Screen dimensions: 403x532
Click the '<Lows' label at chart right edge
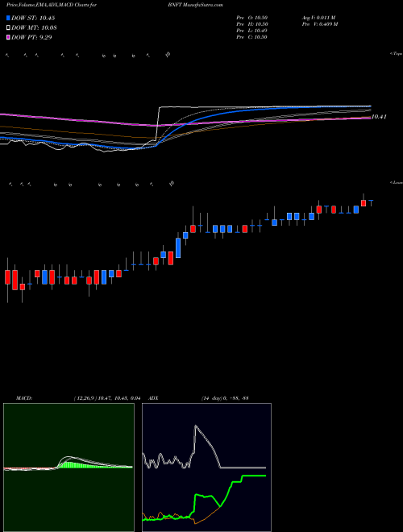(x=397, y=182)
